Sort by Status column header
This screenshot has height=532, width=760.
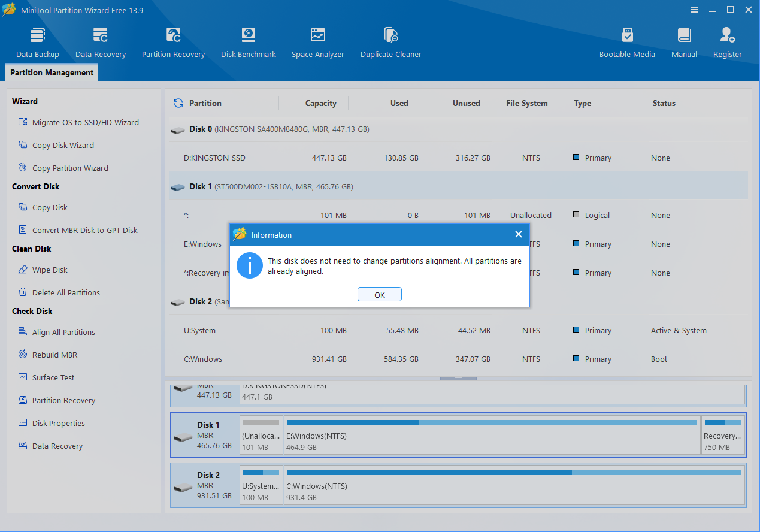(664, 103)
